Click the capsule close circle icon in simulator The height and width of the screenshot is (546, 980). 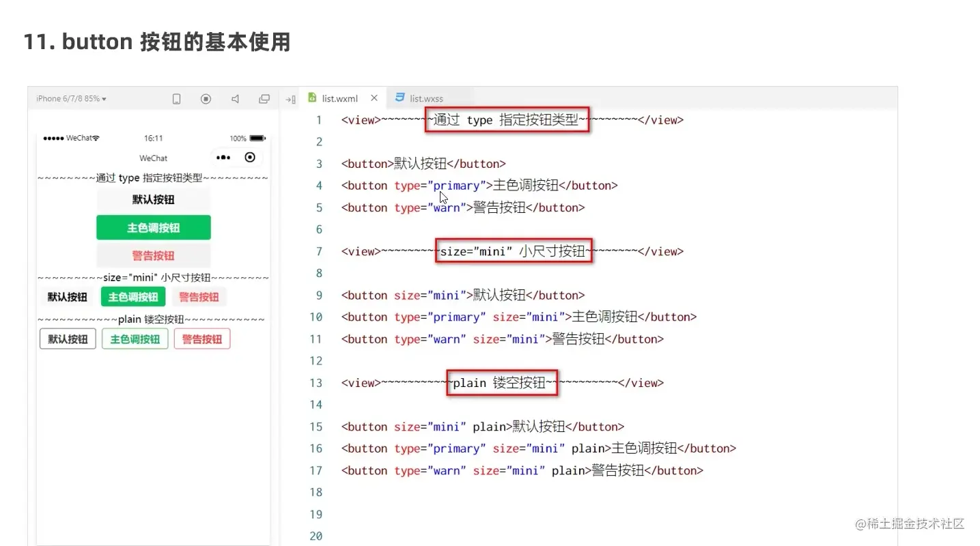[x=250, y=158]
